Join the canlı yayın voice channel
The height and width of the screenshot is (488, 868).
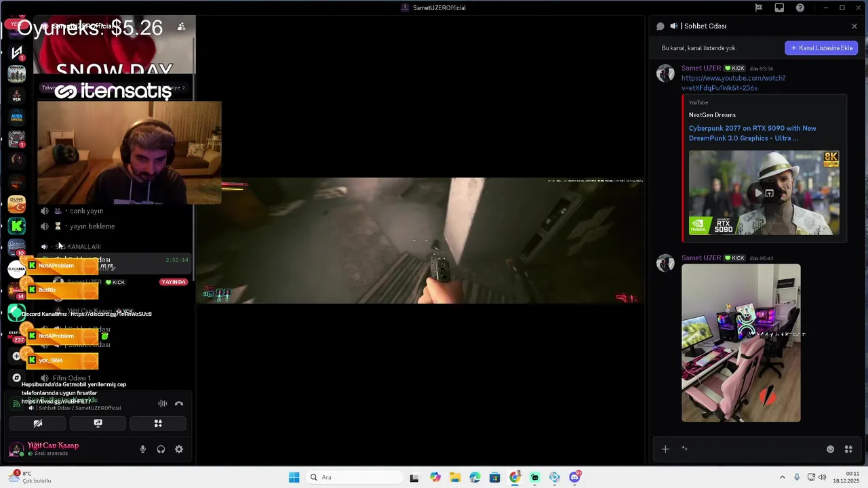[x=86, y=211]
